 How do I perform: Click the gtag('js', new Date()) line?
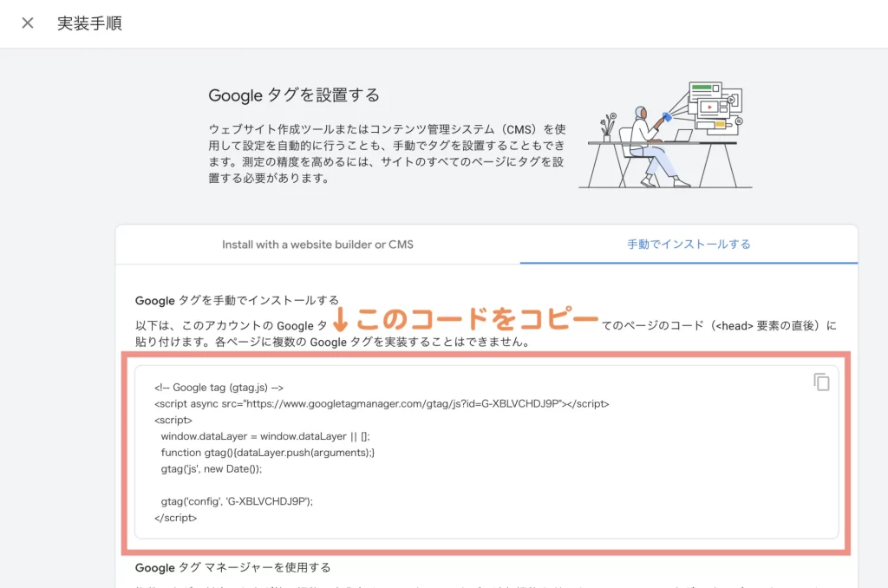pos(211,468)
